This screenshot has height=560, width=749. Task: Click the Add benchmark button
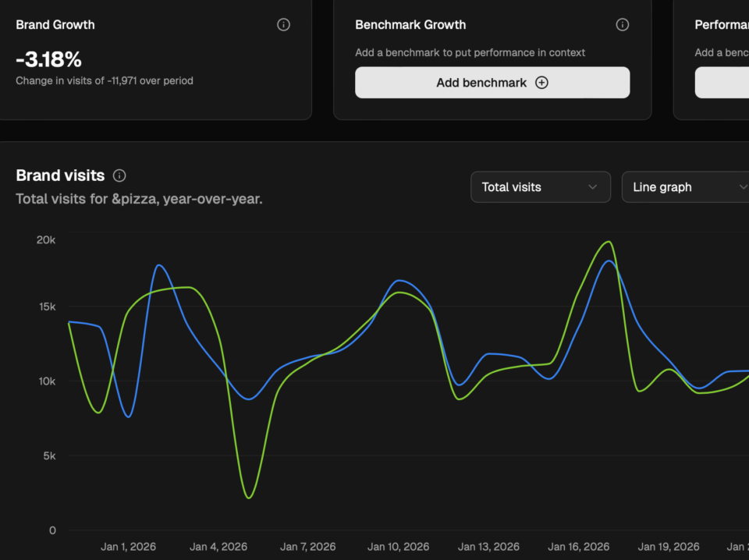[492, 83]
